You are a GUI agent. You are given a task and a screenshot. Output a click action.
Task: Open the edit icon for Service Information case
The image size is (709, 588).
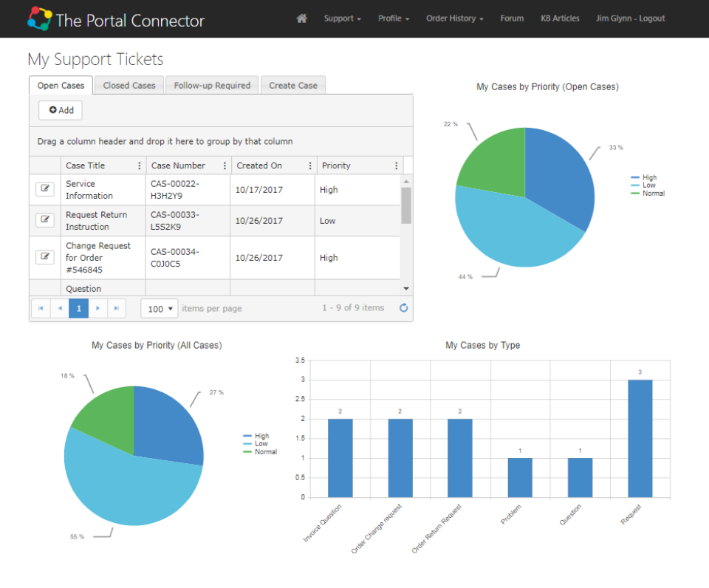44,189
